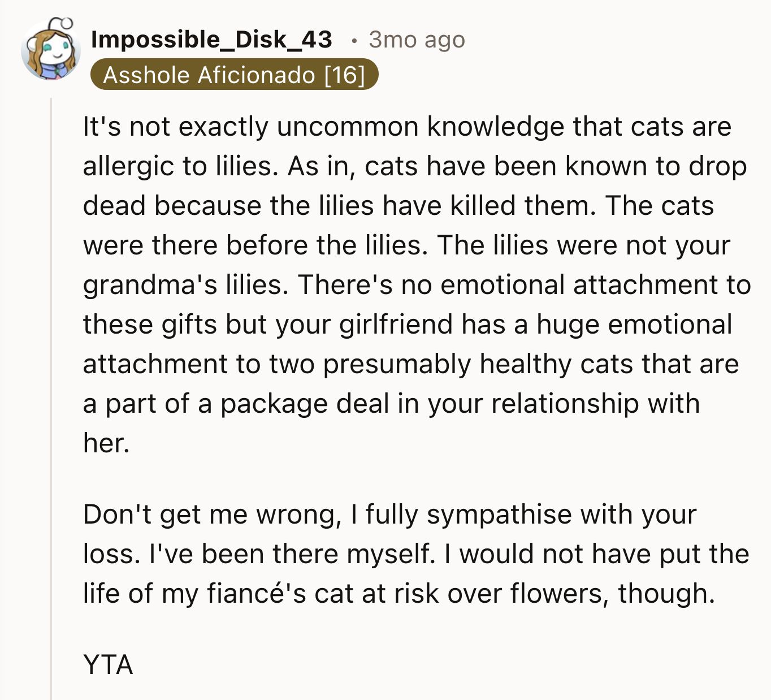Collapse the comment using the thread line
Viewport: 771px width, 700px height.
(x=51, y=396)
